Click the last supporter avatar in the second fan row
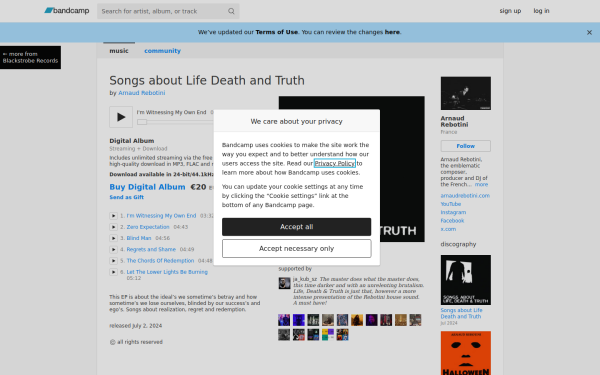This screenshot has width=600, height=375. coord(342,334)
